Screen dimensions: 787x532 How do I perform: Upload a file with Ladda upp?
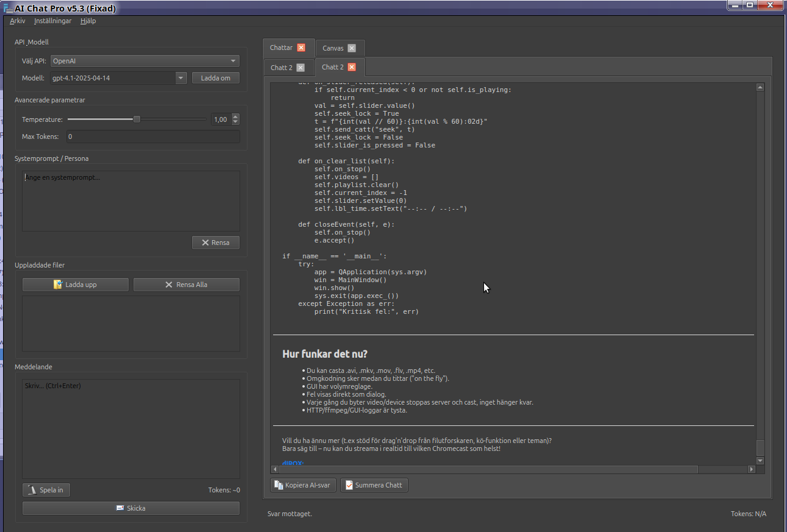pyautogui.click(x=76, y=285)
